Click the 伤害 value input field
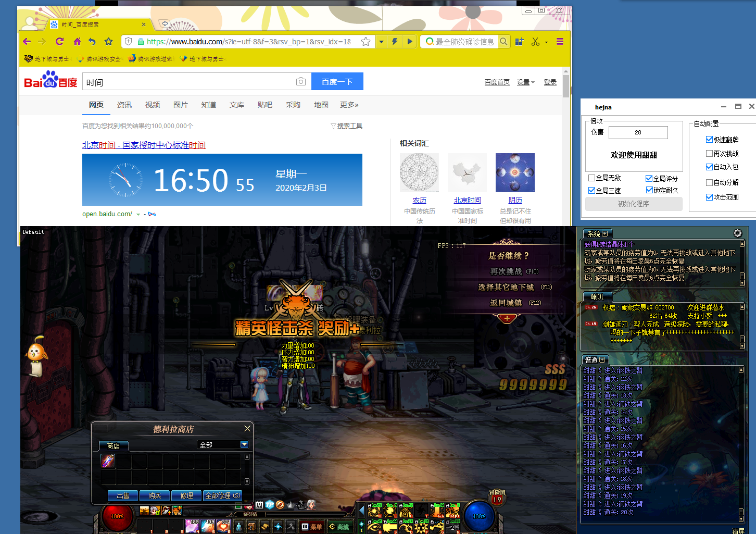Viewport: 756px width, 534px height. [638, 132]
